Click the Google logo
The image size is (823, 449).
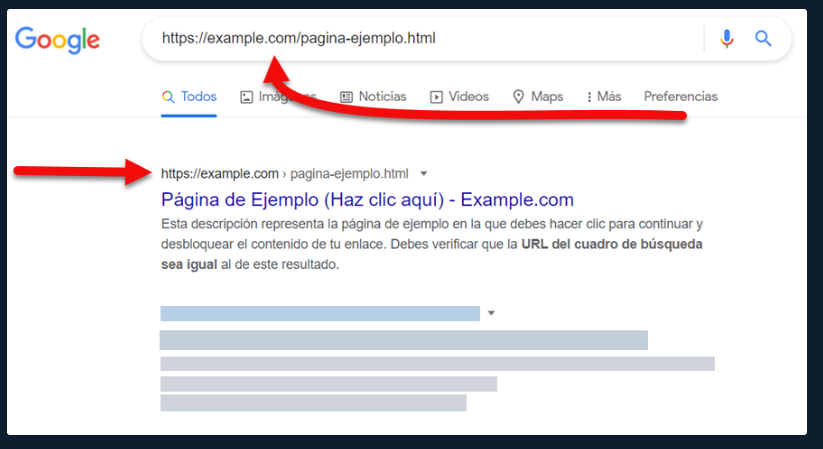click(57, 40)
